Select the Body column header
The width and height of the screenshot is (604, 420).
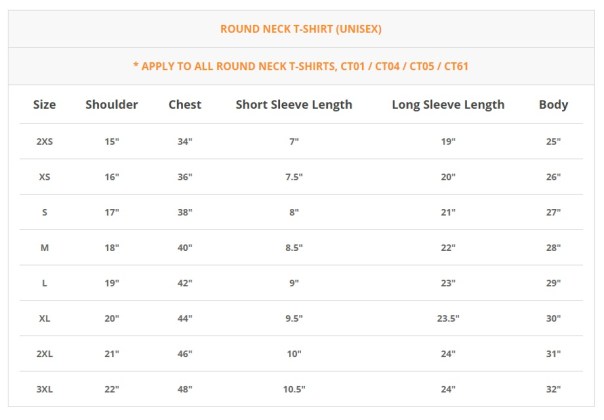pyautogui.click(x=553, y=104)
